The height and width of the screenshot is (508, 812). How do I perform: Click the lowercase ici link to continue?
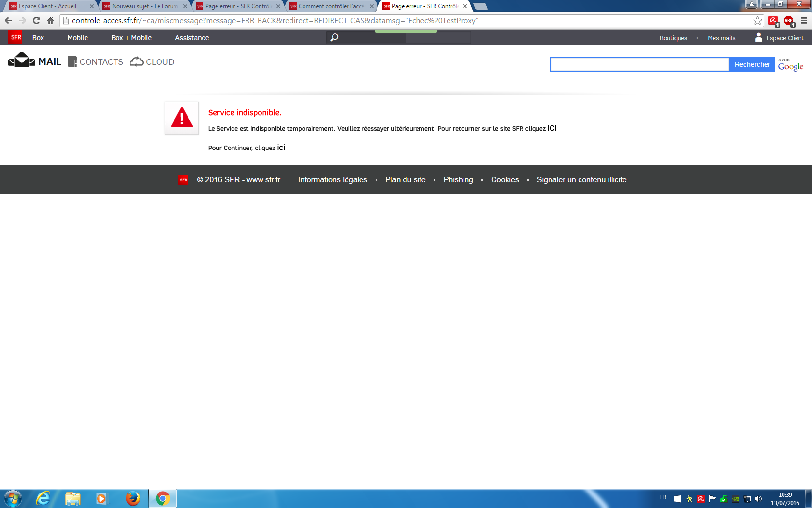coord(281,148)
